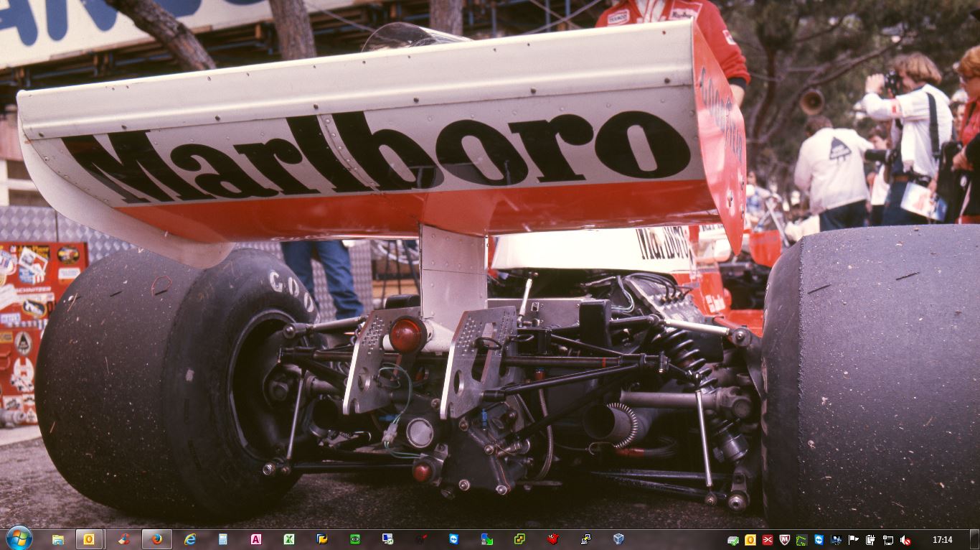Click the green dashed-square tray icon
This screenshot has width=980, height=550.
[x=802, y=540]
